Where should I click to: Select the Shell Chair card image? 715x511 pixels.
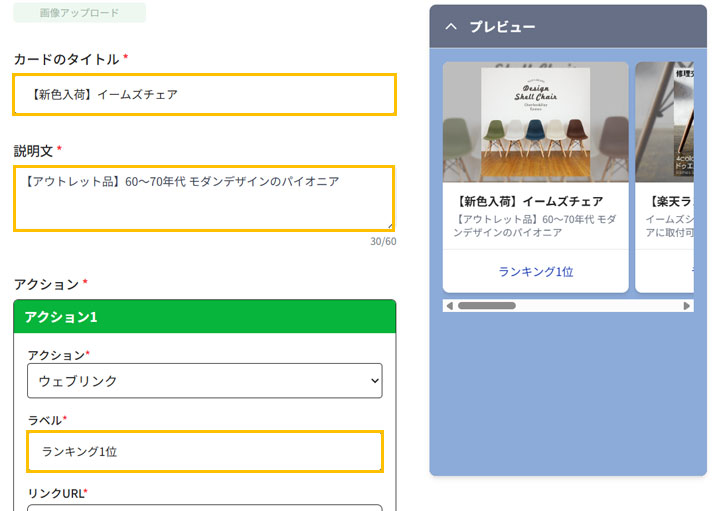coord(536,122)
